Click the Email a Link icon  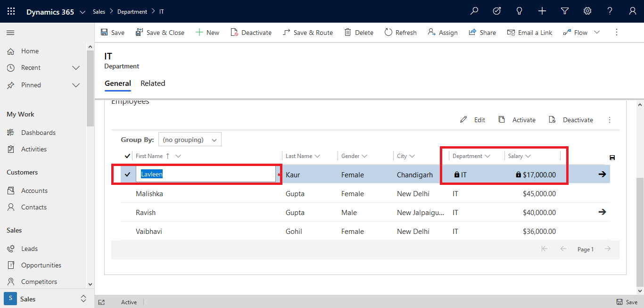click(x=511, y=32)
